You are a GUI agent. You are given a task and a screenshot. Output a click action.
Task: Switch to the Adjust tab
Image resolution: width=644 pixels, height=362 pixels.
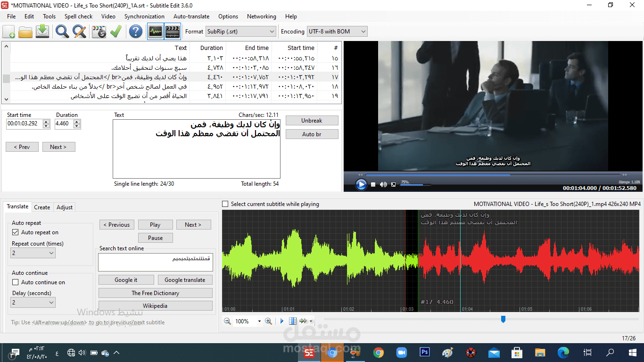(x=65, y=207)
